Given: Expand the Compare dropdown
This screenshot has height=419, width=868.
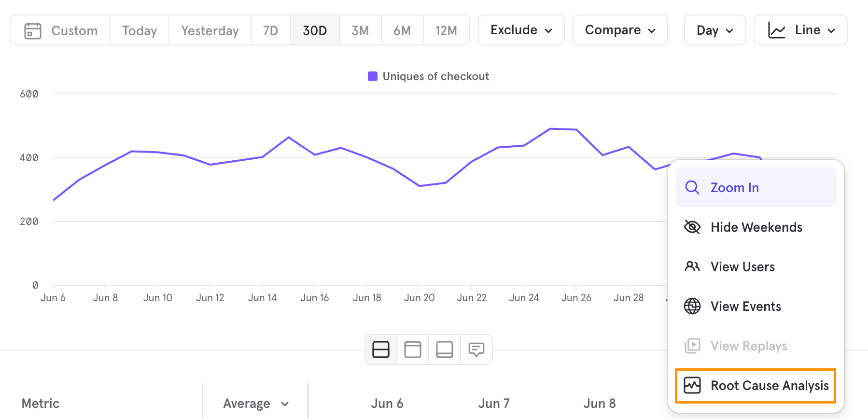Looking at the screenshot, I should click(x=620, y=30).
